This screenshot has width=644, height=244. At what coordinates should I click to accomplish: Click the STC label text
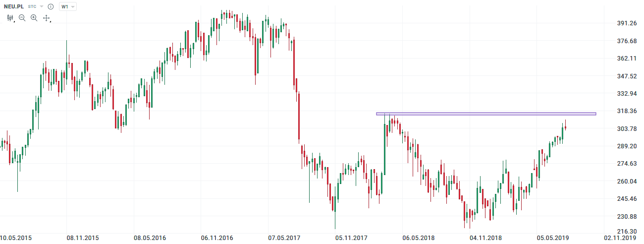[x=33, y=7]
